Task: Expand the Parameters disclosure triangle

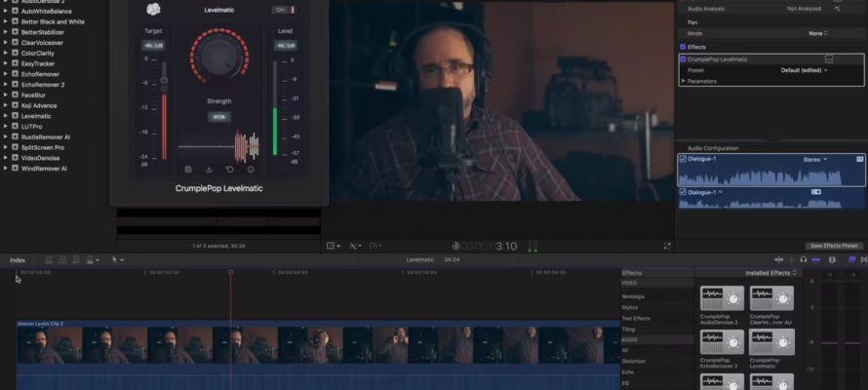Action: click(x=683, y=81)
